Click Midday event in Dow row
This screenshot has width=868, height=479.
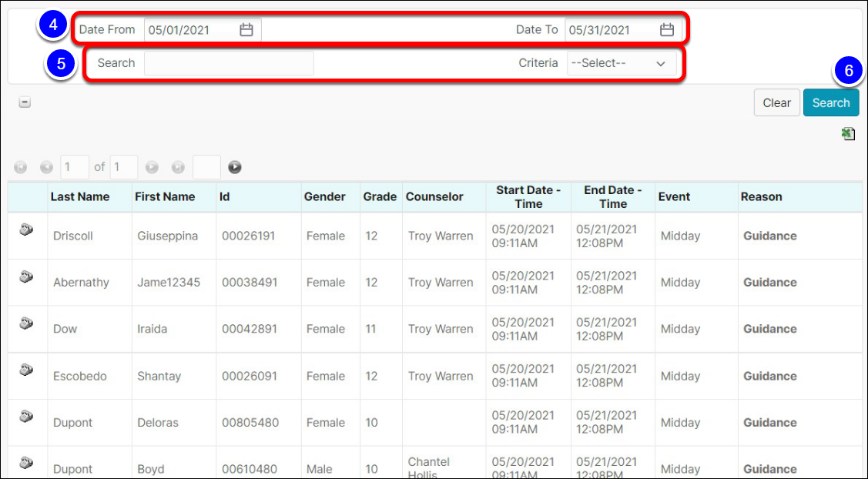click(x=680, y=329)
